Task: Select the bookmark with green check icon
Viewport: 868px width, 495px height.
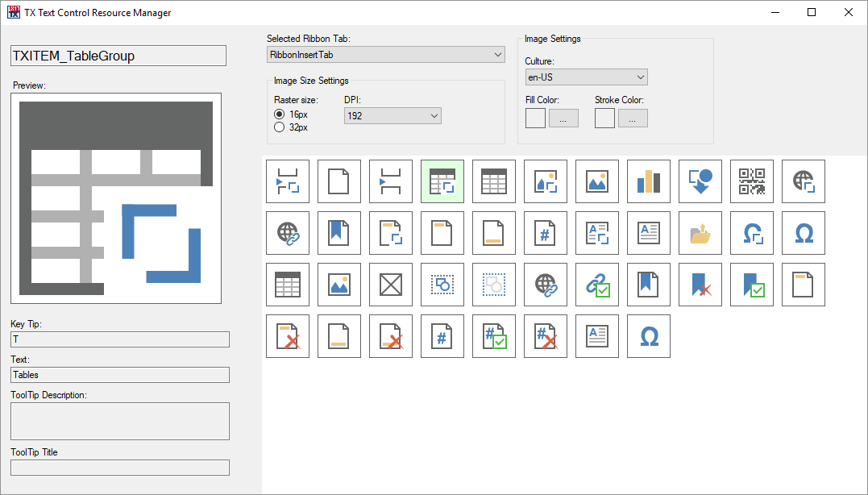Action: pos(752,284)
